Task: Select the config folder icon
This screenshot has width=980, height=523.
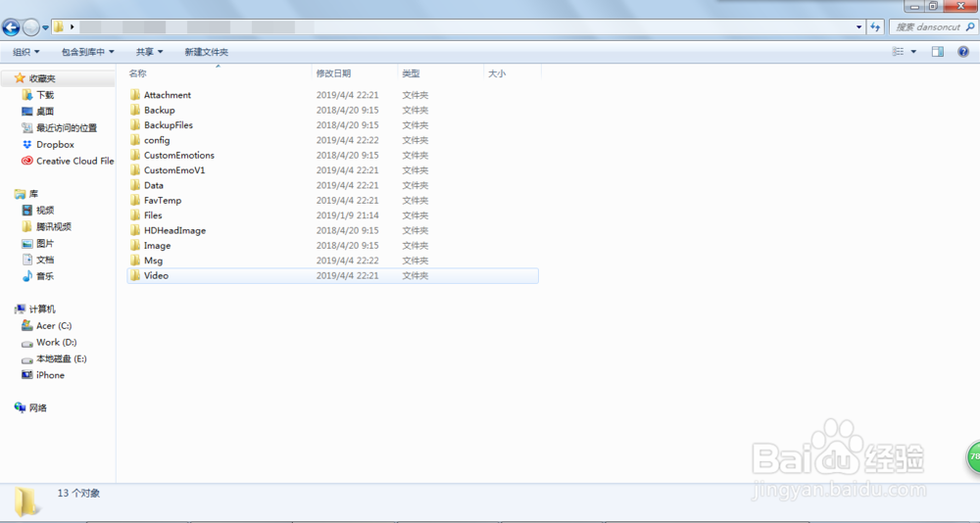Action: (135, 140)
